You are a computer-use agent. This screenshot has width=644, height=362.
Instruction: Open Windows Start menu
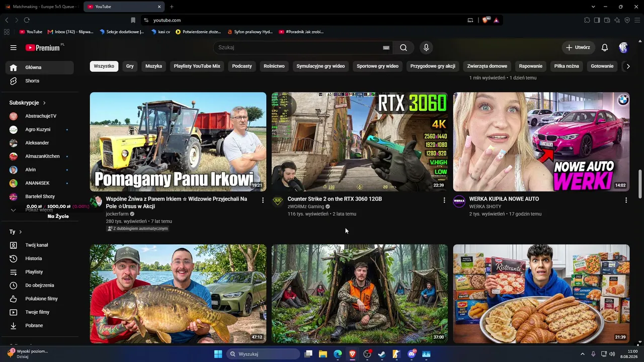[218, 354]
